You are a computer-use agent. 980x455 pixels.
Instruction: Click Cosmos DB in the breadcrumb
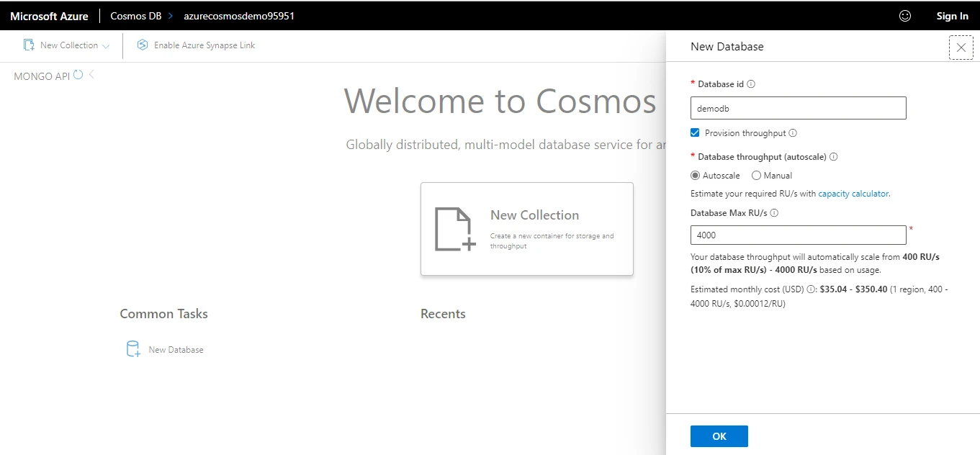click(135, 16)
